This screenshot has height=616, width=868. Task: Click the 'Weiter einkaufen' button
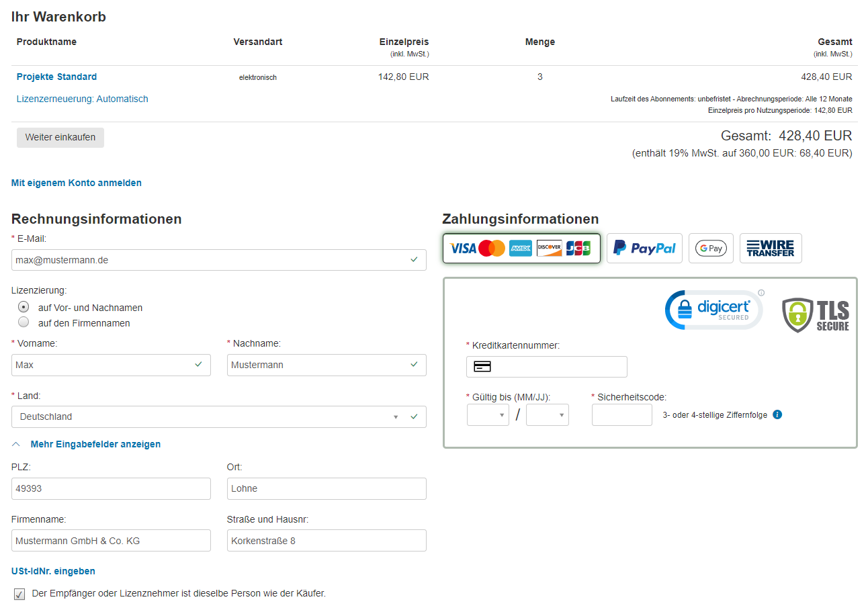[x=60, y=137]
